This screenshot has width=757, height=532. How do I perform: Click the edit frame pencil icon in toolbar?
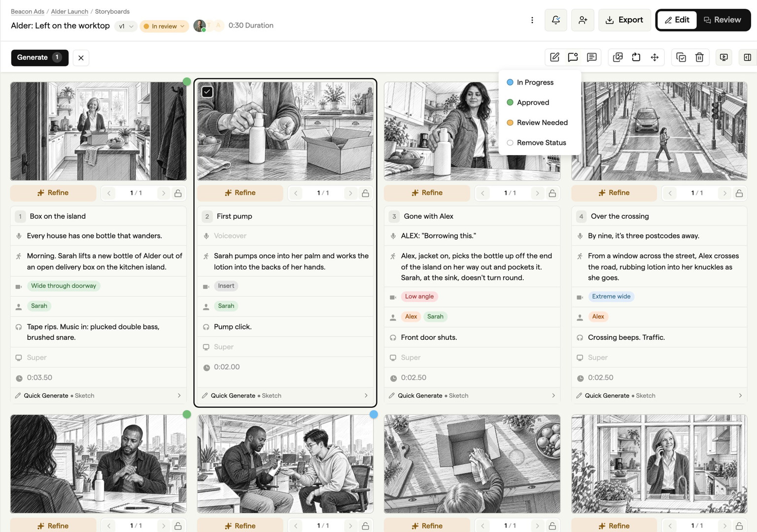(x=554, y=58)
